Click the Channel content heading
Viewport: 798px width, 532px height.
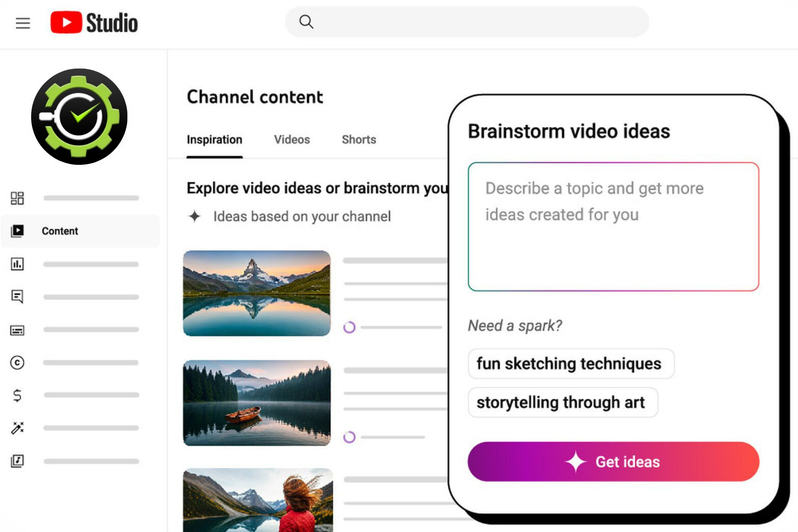coord(255,97)
